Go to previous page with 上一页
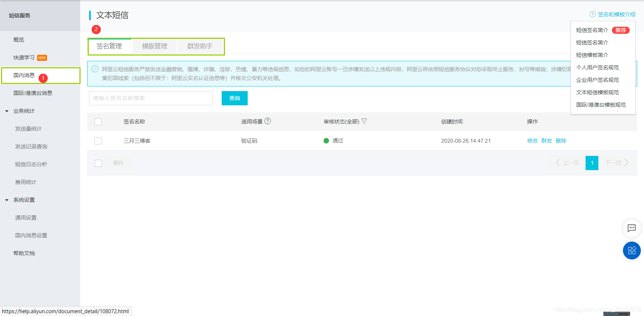The height and width of the screenshot is (316, 644). [567, 163]
